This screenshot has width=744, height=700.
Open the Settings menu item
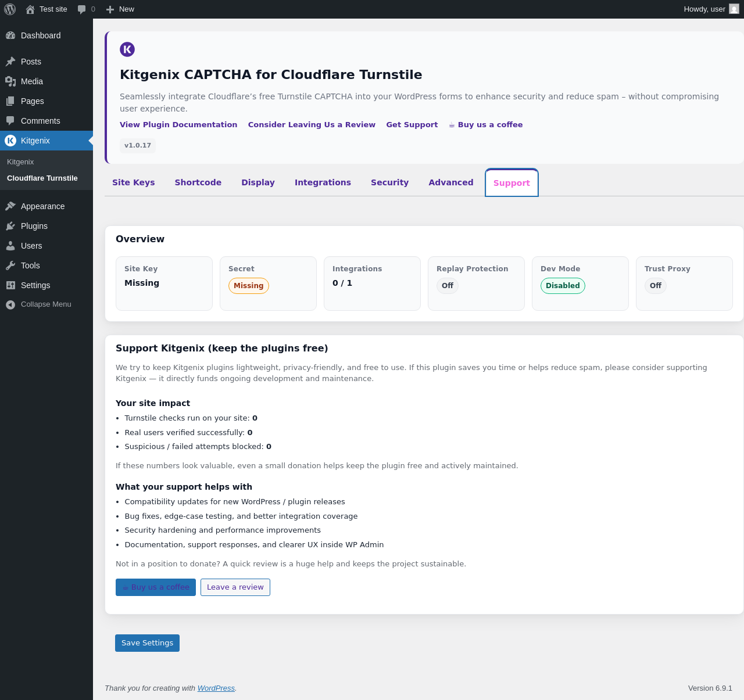(x=46, y=285)
